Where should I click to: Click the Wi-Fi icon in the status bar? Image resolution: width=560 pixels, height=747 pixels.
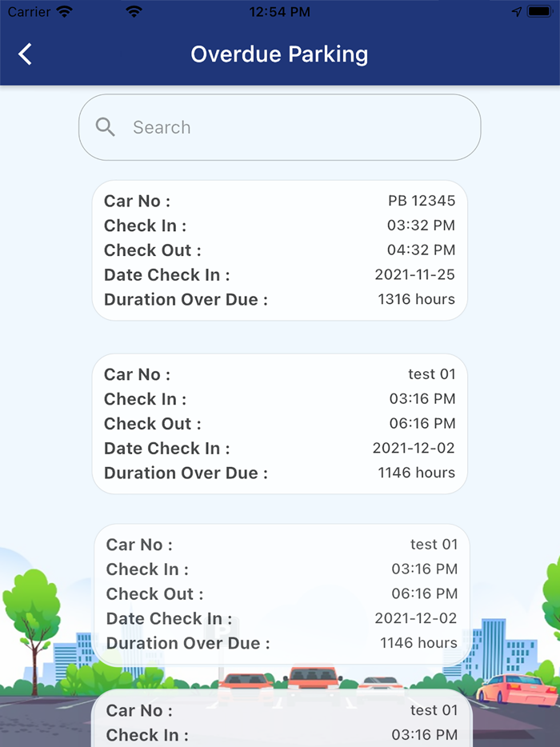[134, 12]
